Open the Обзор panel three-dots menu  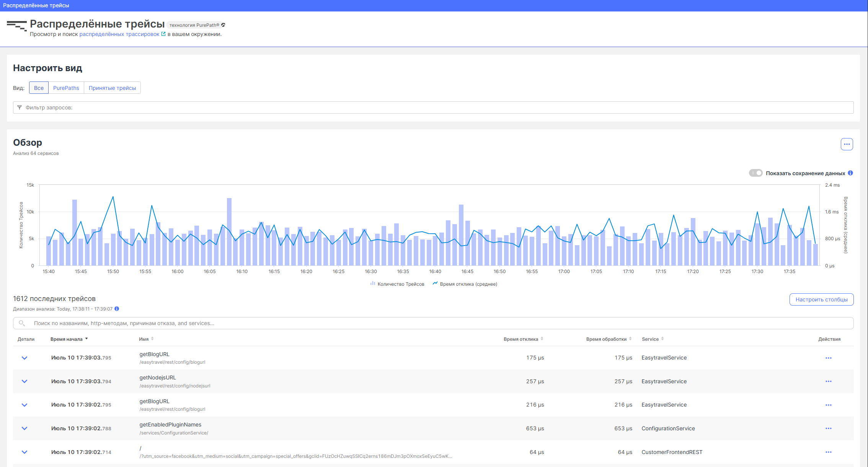coord(847,144)
